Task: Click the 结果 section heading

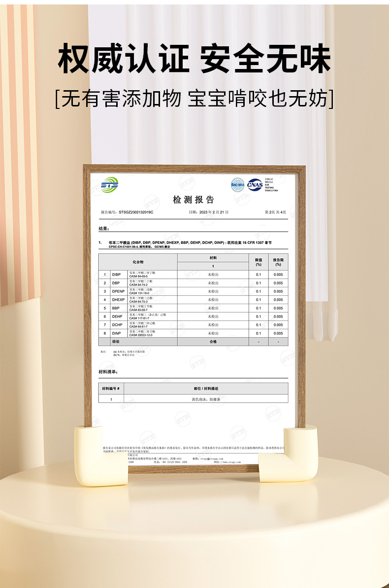Action: (104, 228)
